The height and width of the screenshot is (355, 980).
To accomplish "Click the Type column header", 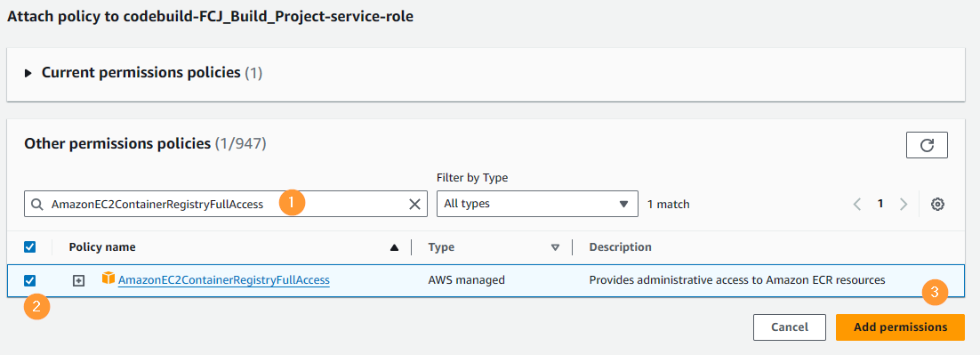I will [440, 246].
